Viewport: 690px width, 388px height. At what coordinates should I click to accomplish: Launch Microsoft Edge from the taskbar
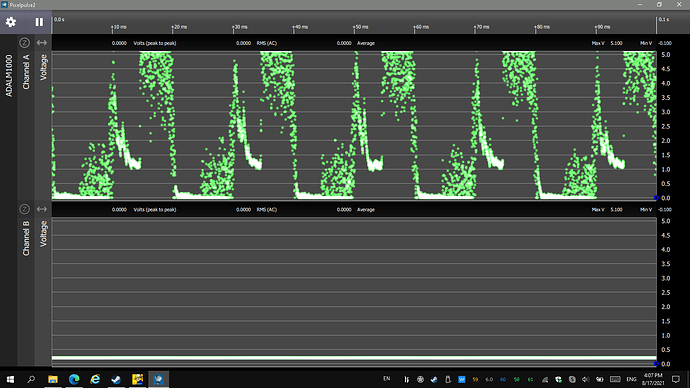[74, 379]
